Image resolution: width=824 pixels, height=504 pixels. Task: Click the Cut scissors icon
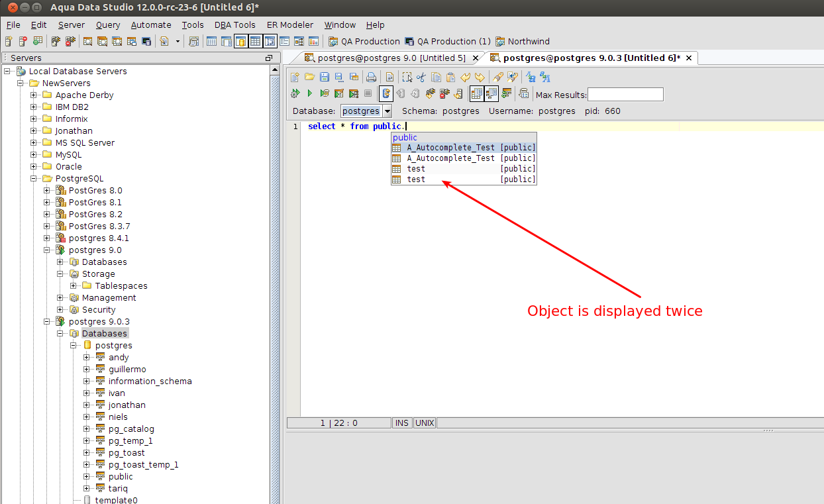[x=421, y=77]
